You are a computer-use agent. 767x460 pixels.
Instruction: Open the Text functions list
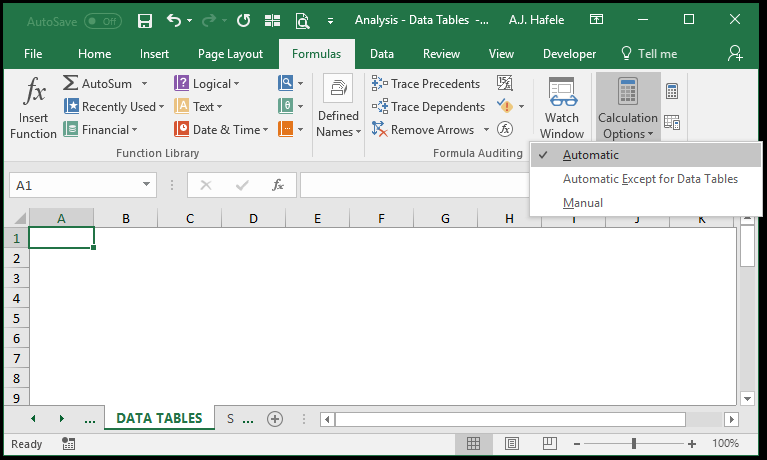(x=198, y=106)
